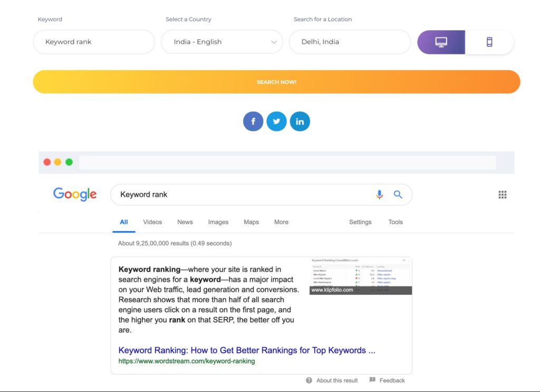
Task: Click the SEARCH NOW! button
Action: point(276,82)
